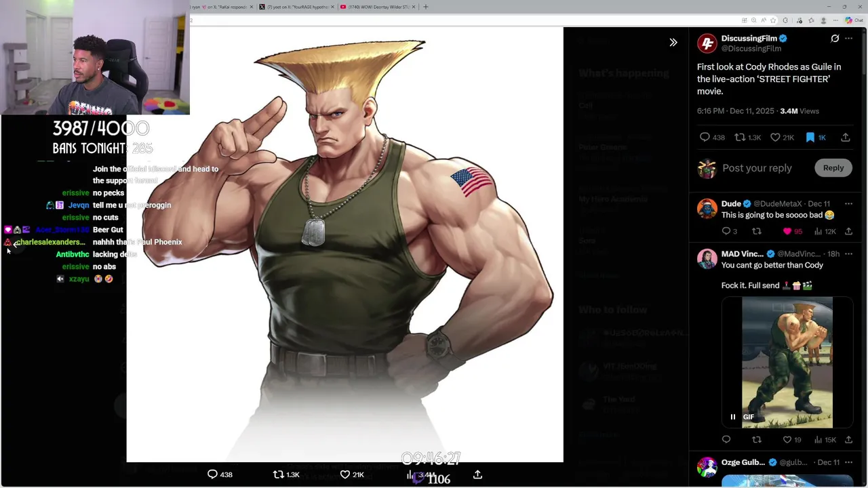Collapse the tweet sidebar with double-chevron icon
This screenshot has width=868, height=488.
(x=673, y=42)
